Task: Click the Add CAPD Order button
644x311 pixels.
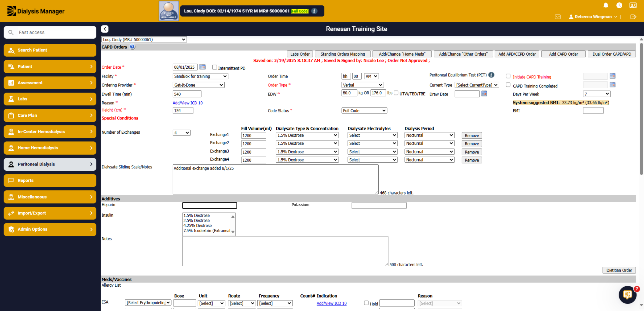Action: (563, 54)
